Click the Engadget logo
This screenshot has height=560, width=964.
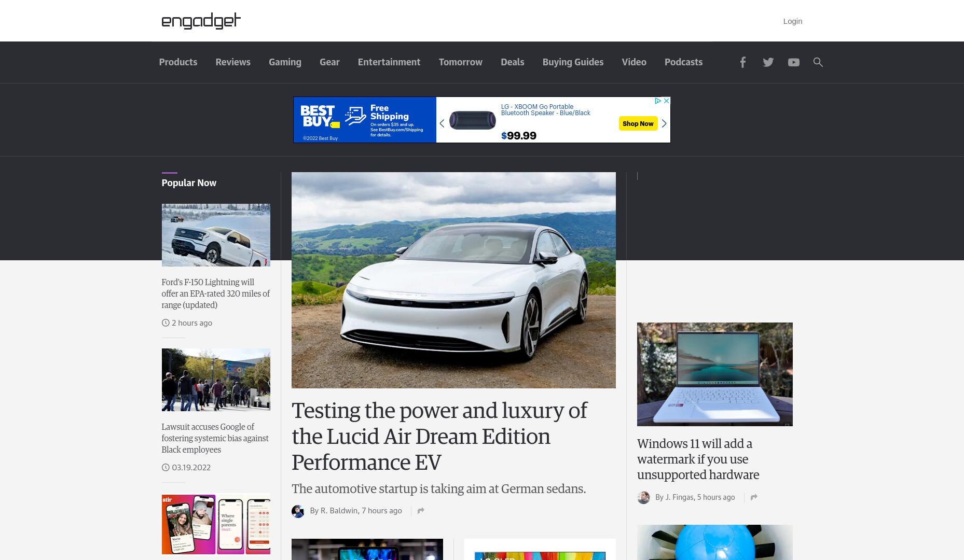pos(201,21)
